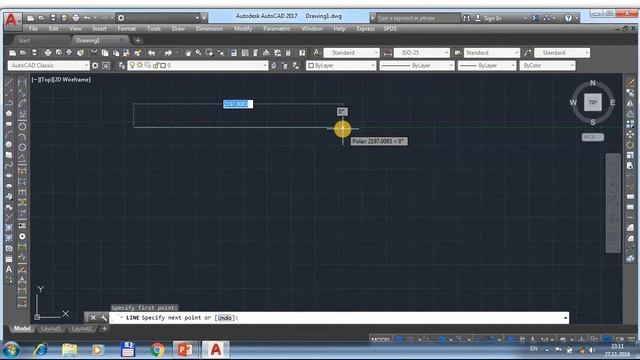Click Make Object's Layer Current icon

tap(274, 65)
